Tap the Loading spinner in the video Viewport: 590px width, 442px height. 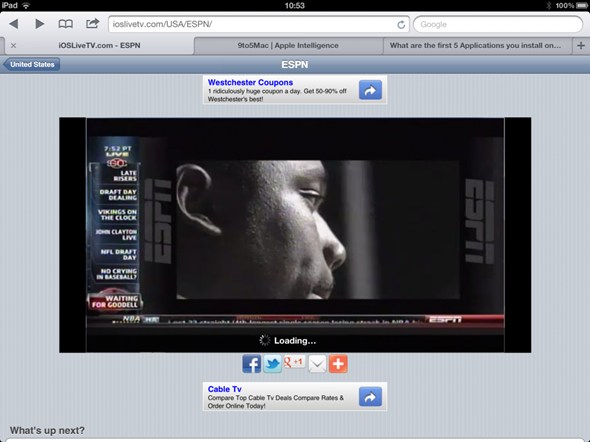click(265, 340)
